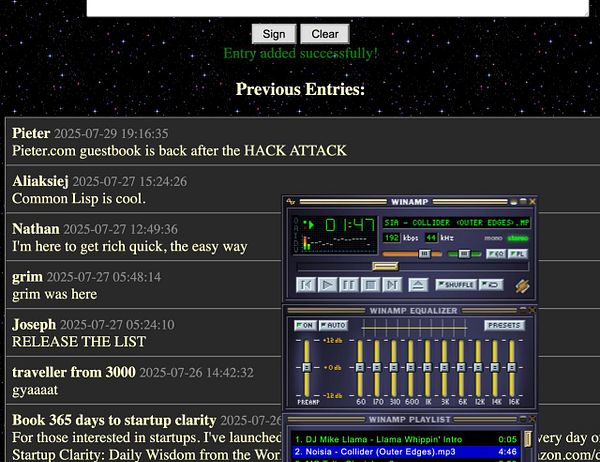Toggle equalizer AUTO button
The width and height of the screenshot is (600, 462).
click(333, 325)
